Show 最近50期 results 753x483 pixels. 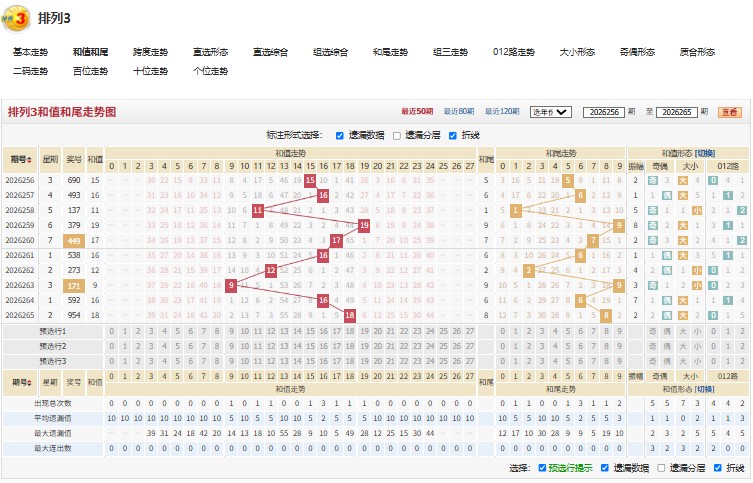coord(417,111)
